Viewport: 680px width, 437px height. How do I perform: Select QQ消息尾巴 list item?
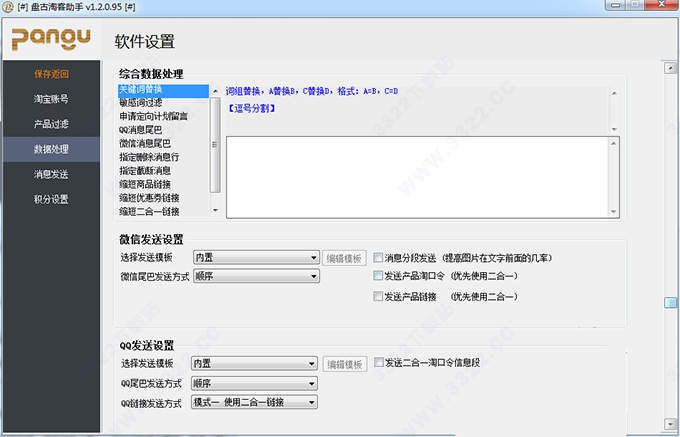click(163, 130)
